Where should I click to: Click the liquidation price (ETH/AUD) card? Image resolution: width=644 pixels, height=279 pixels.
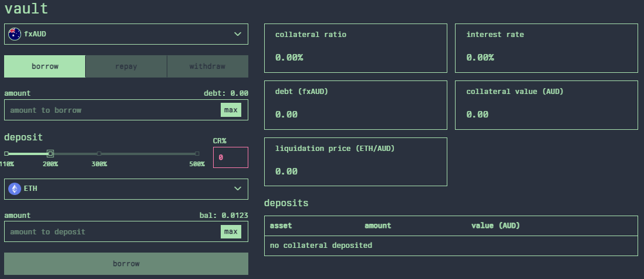click(x=355, y=161)
